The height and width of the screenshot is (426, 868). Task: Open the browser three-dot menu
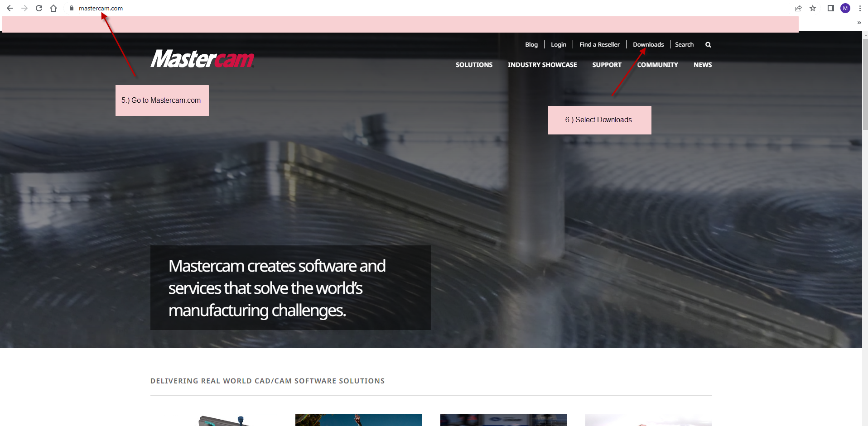860,8
